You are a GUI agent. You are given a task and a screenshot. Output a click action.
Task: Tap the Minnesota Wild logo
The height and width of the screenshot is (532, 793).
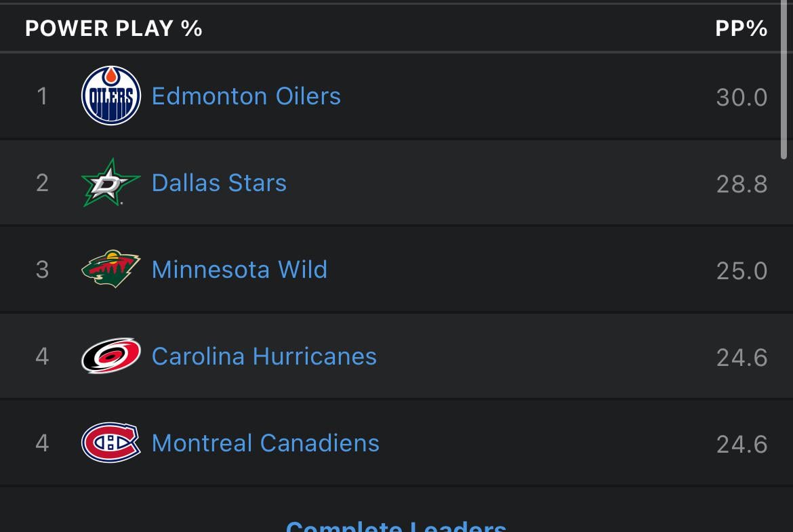click(111, 269)
